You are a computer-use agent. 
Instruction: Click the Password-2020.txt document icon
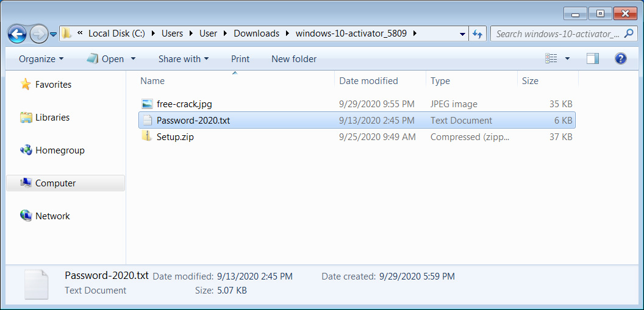(x=147, y=120)
